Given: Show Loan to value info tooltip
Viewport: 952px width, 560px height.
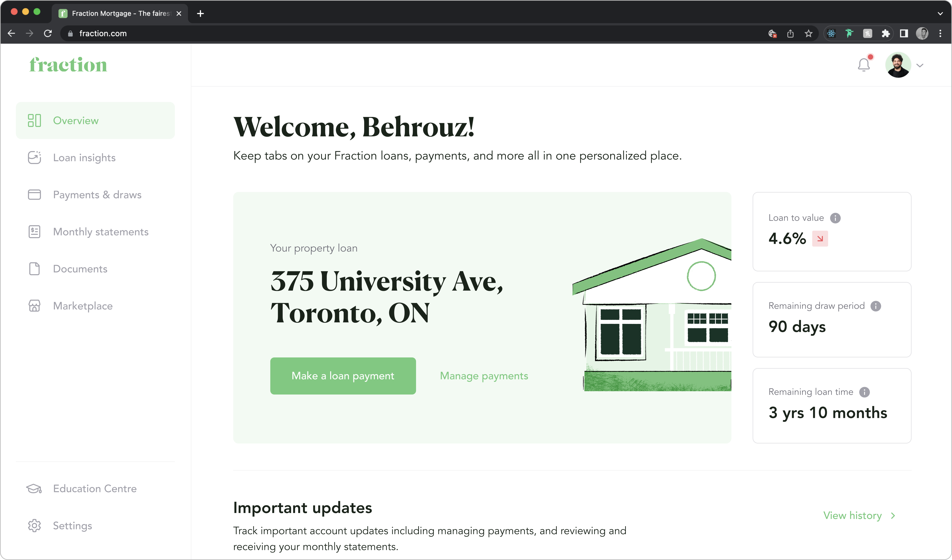Looking at the screenshot, I should (x=835, y=218).
